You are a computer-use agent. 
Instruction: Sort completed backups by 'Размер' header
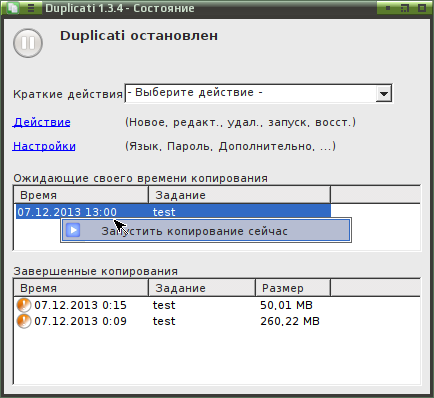pyautogui.click(x=293, y=288)
